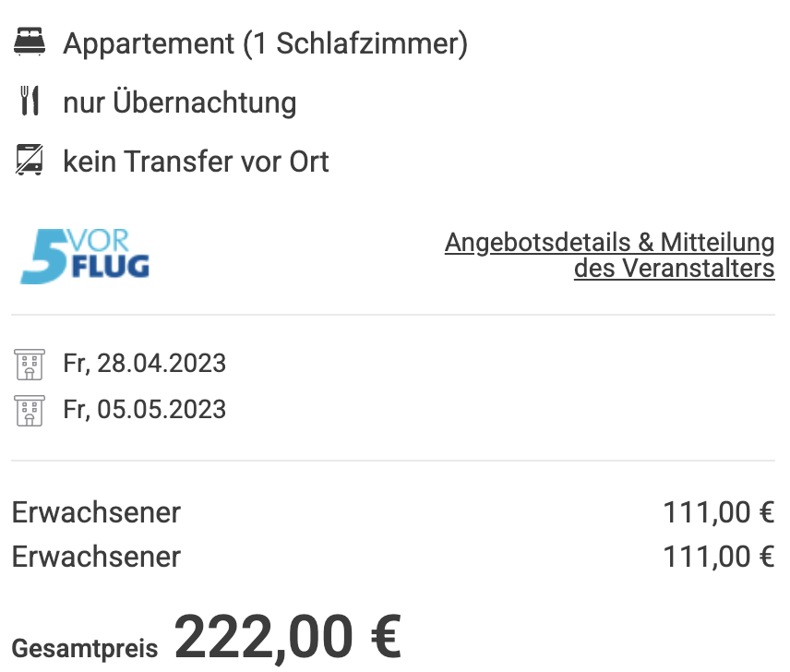The width and height of the screenshot is (790, 672).
Task: Click the nur Übernachtung text
Action: pos(180,102)
